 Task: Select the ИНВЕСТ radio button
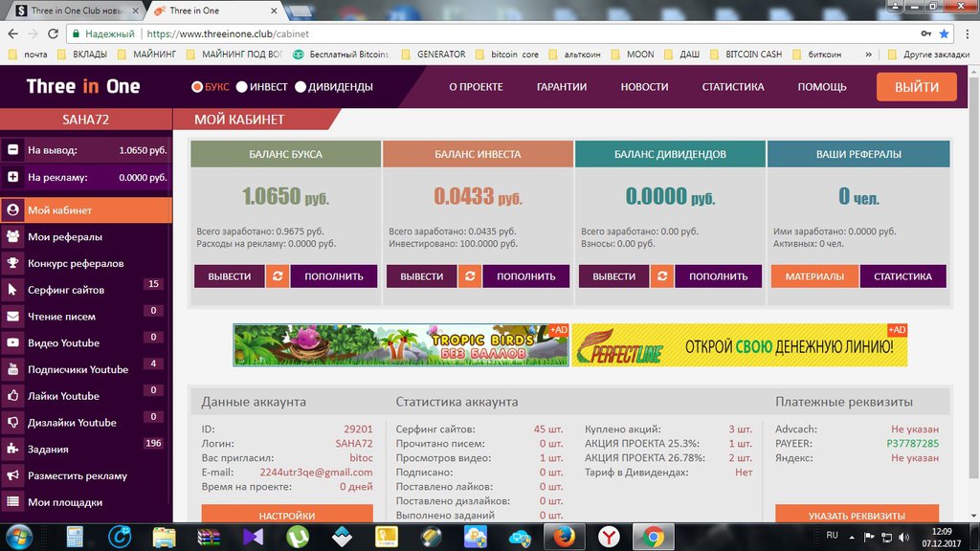[x=242, y=87]
